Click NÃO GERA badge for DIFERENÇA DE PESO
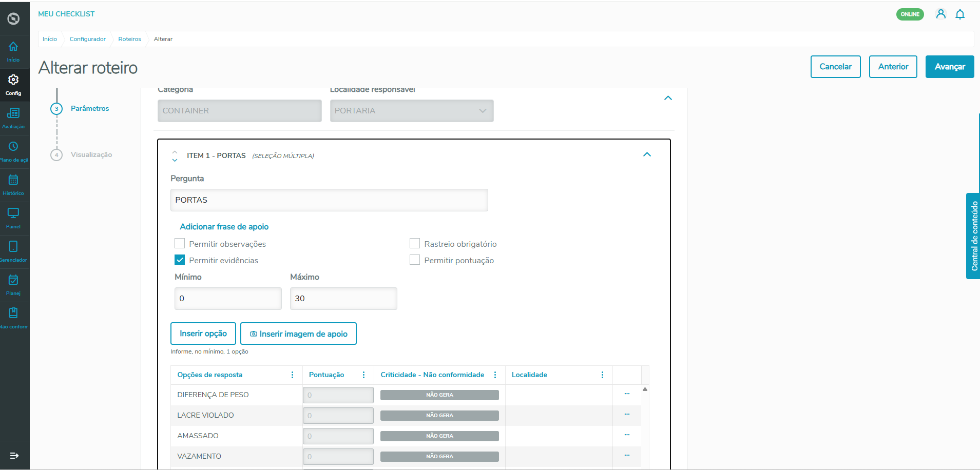 click(x=439, y=395)
